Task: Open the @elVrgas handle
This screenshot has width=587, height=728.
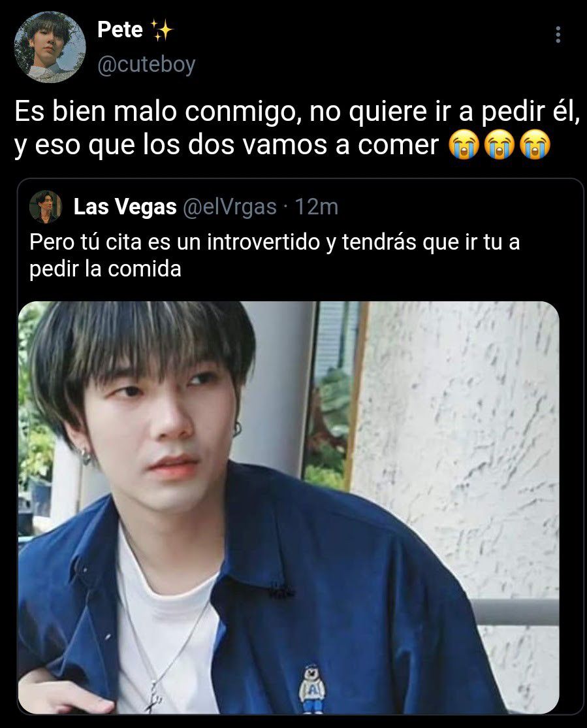Action: coord(230,207)
